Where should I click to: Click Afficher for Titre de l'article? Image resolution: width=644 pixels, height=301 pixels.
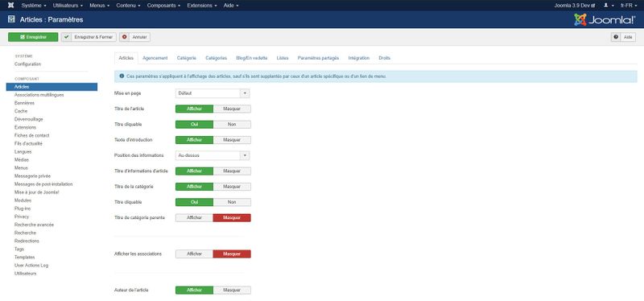point(194,109)
